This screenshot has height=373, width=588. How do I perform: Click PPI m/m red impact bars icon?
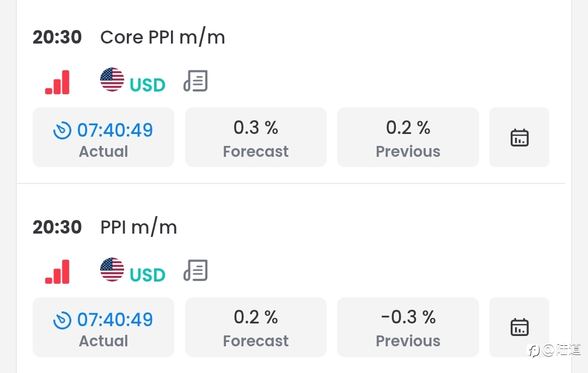click(57, 272)
